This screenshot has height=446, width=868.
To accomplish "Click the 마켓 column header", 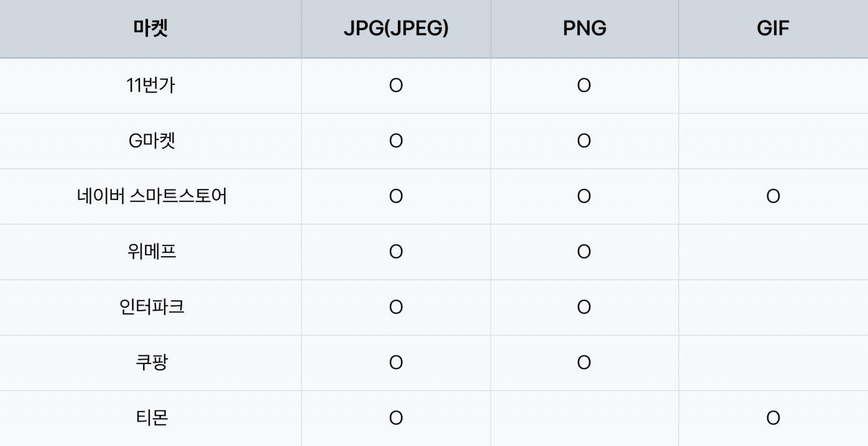I will click(x=151, y=28).
